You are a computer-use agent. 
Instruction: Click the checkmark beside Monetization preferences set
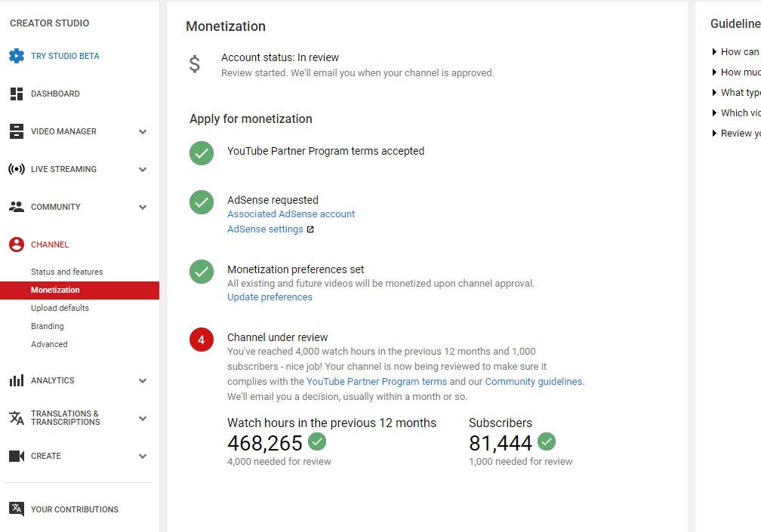click(202, 272)
